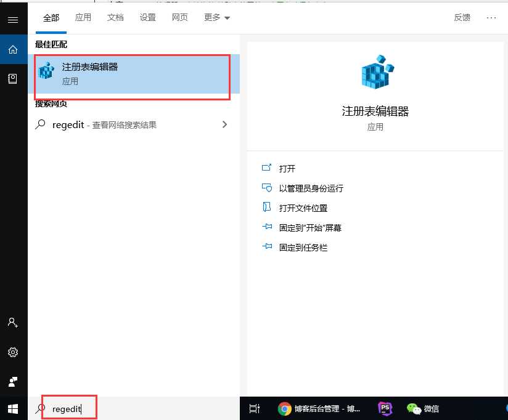Image resolution: width=508 pixels, height=420 pixels.
Task: Select the 注册表编辑器 best match result
Action: pos(134,74)
